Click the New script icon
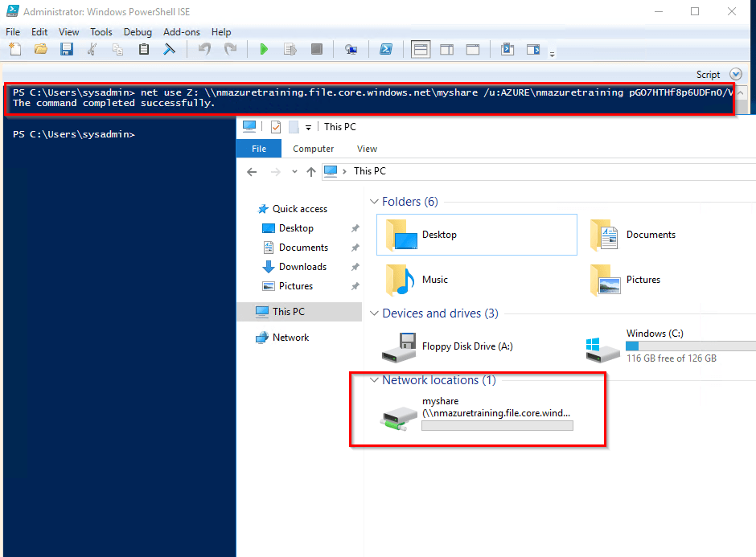Viewport: 756px width, 557px height. pyautogui.click(x=15, y=50)
